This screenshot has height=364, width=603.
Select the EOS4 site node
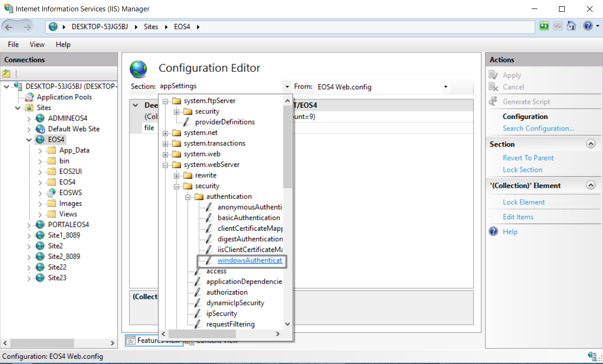(56, 139)
